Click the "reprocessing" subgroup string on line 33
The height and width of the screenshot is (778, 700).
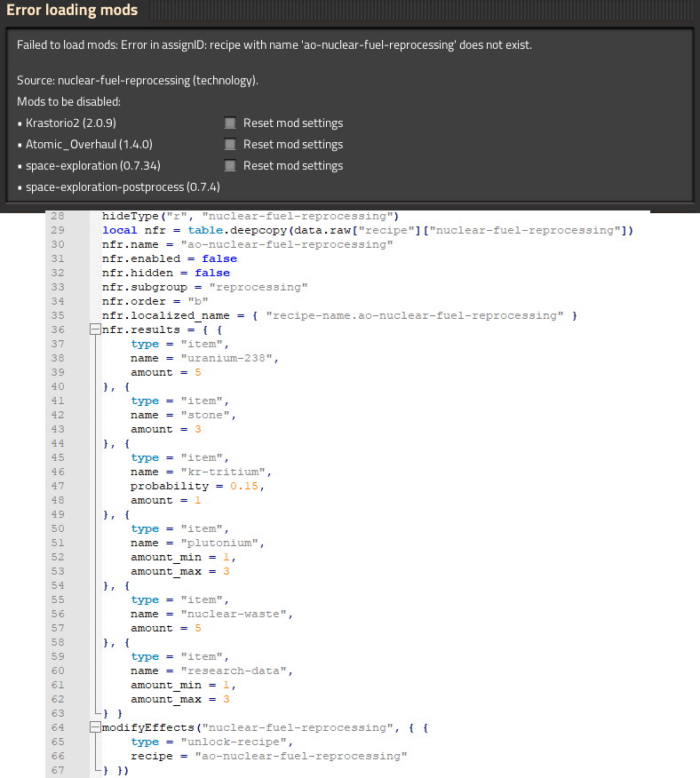coord(259,287)
